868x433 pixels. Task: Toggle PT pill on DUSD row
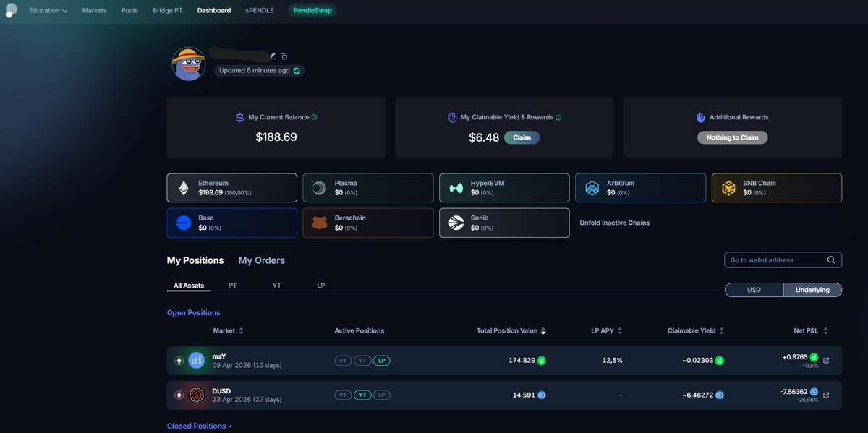(x=343, y=395)
